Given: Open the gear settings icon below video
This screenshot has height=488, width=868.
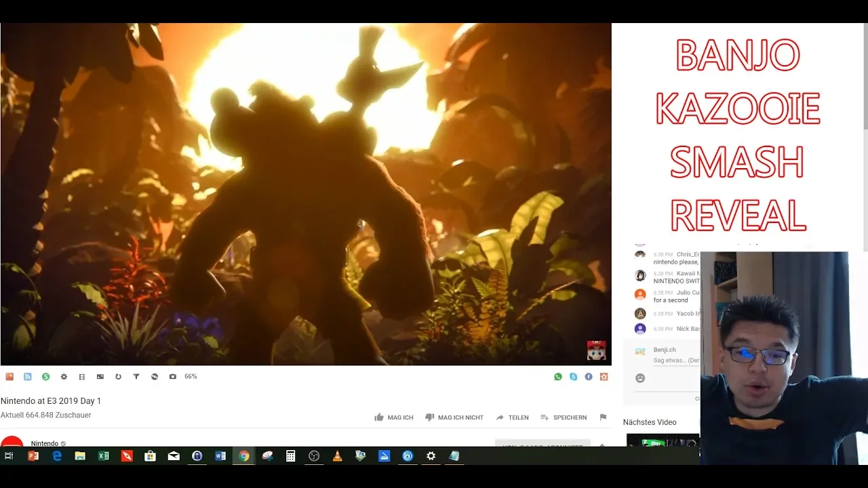Looking at the screenshot, I should (64, 376).
